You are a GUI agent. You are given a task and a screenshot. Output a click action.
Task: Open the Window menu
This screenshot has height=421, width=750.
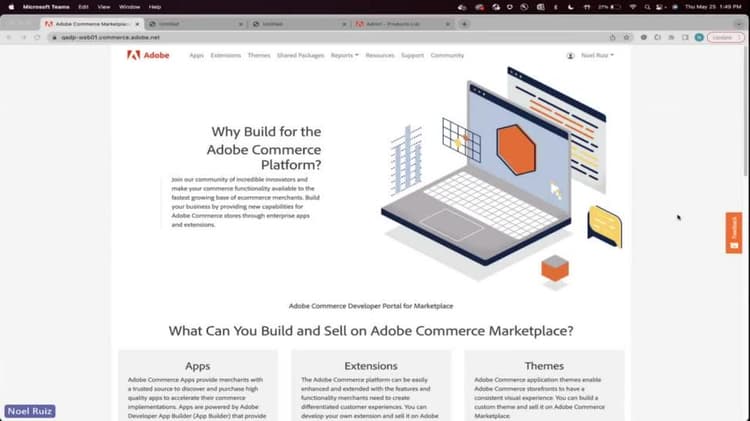[129, 7]
